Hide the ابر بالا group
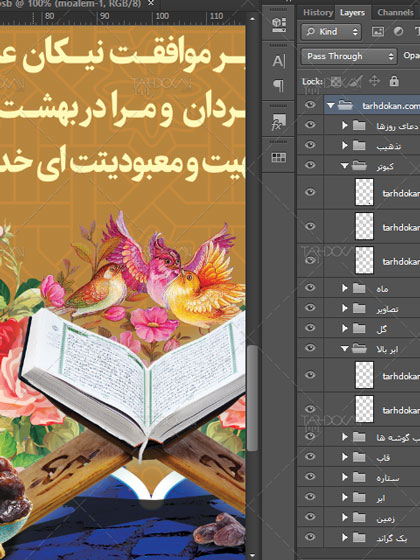 click(x=310, y=348)
